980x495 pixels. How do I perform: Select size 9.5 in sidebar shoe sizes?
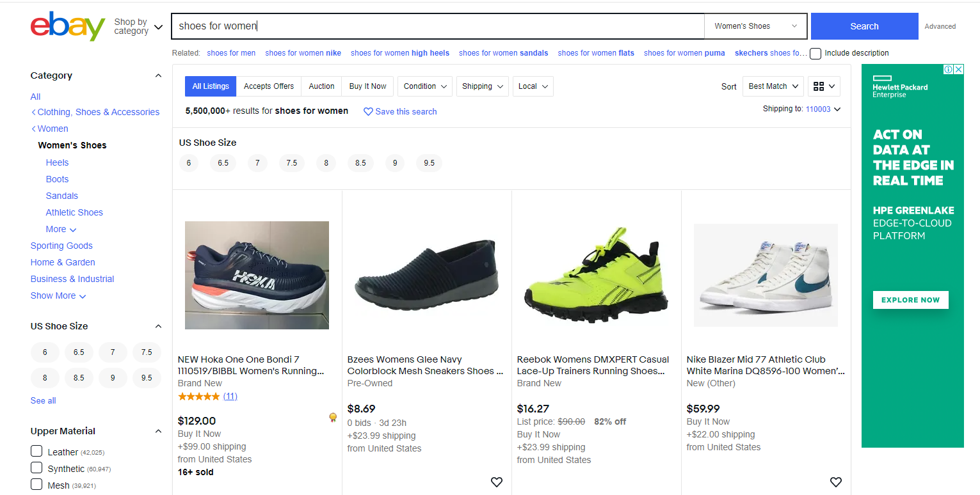[x=147, y=378]
